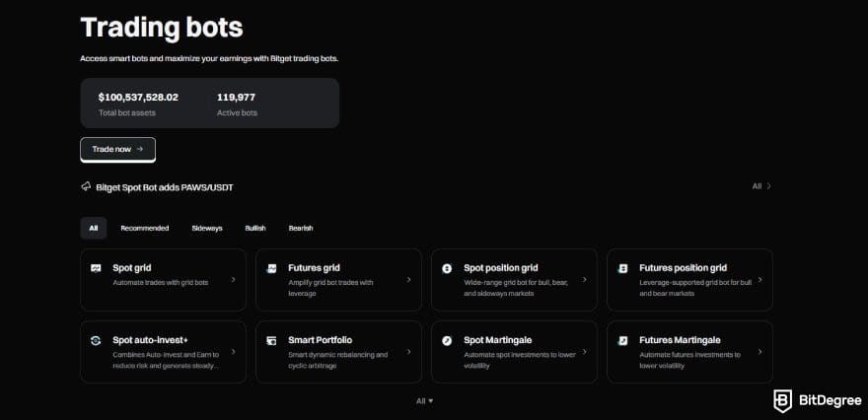Click the Smart Portfolio icon
Image resolution: width=868 pixels, height=420 pixels.
click(x=271, y=340)
